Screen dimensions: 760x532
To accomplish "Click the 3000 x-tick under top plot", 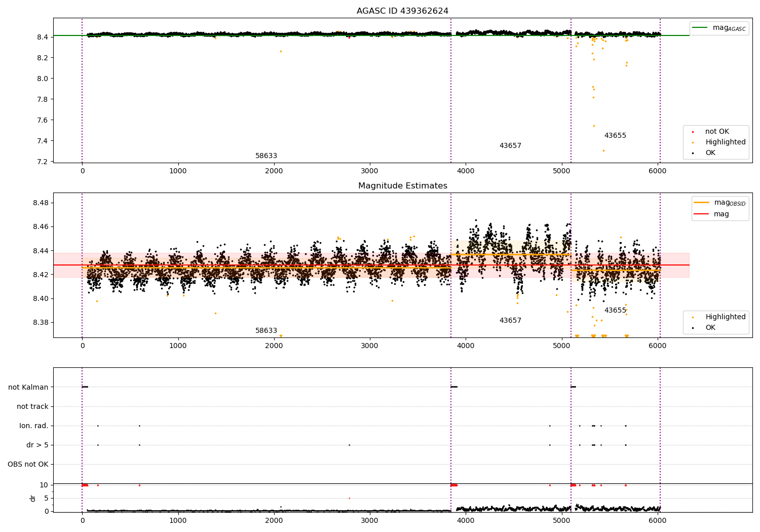I will click(370, 171).
